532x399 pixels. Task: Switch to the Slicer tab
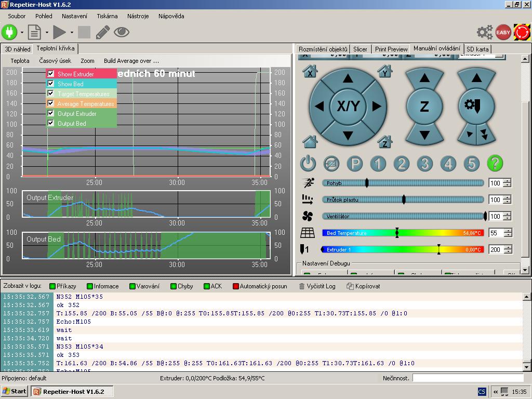click(360, 49)
